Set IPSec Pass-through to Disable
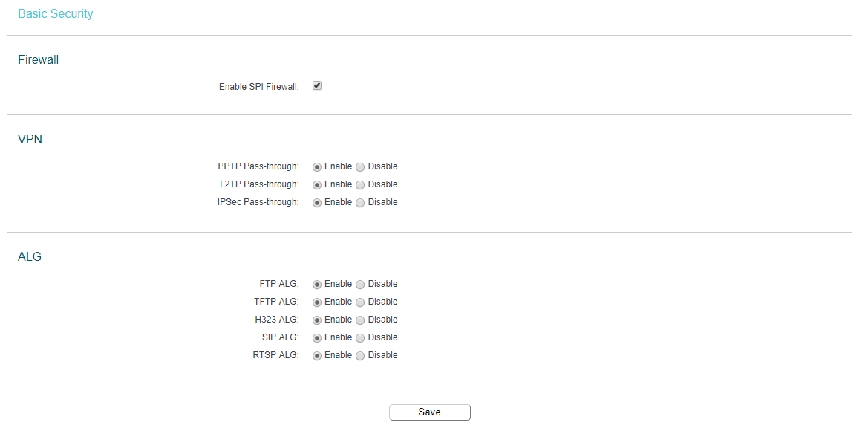The height and width of the screenshot is (431, 868). (360, 202)
